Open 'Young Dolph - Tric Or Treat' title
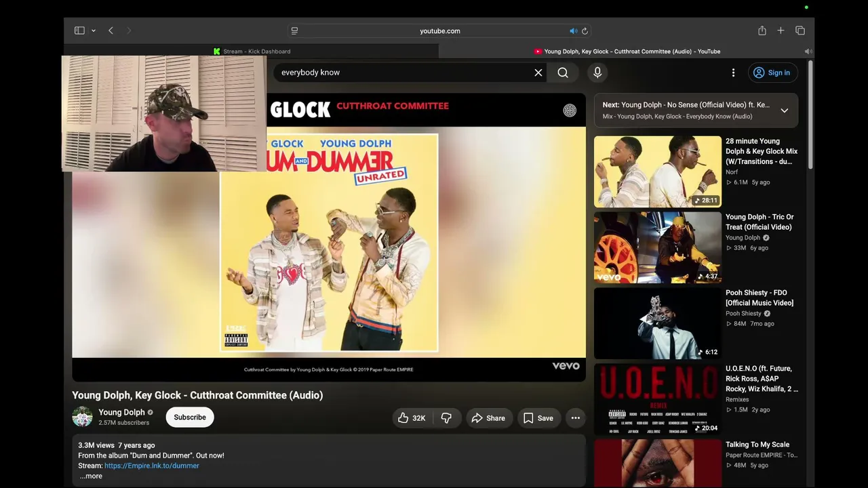868x488 pixels. tap(759, 222)
